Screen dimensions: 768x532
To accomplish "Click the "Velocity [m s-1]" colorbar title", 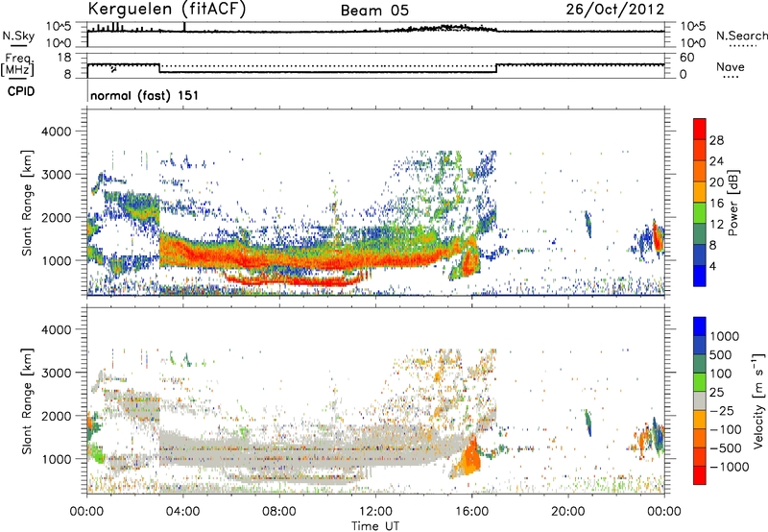I will click(x=758, y=400).
